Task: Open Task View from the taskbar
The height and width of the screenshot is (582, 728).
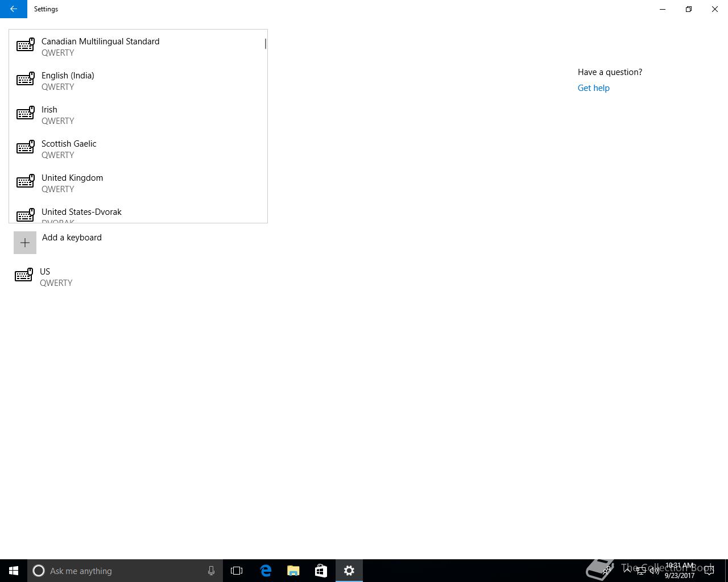Action: (x=237, y=571)
